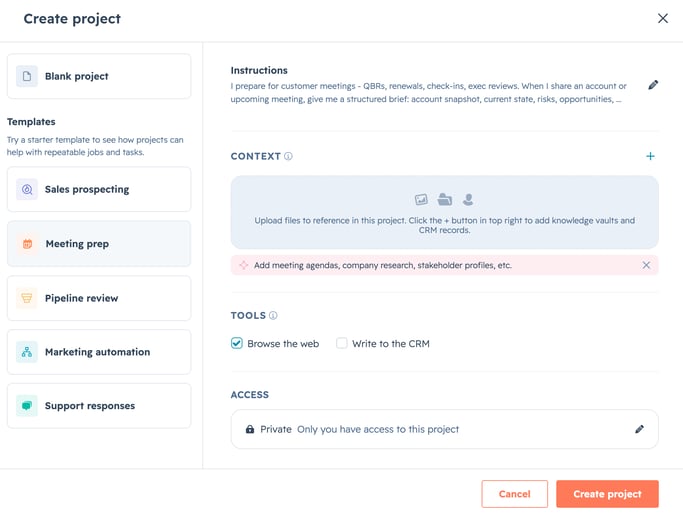Click the ACCESS section heading
The height and width of the screenshot is (515, 683).
point(250,395)
